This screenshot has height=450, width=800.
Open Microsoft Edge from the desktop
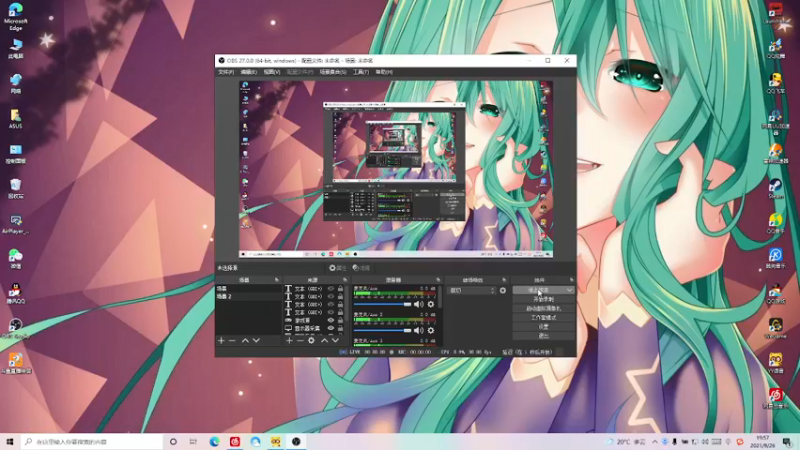tap(16, 16)
